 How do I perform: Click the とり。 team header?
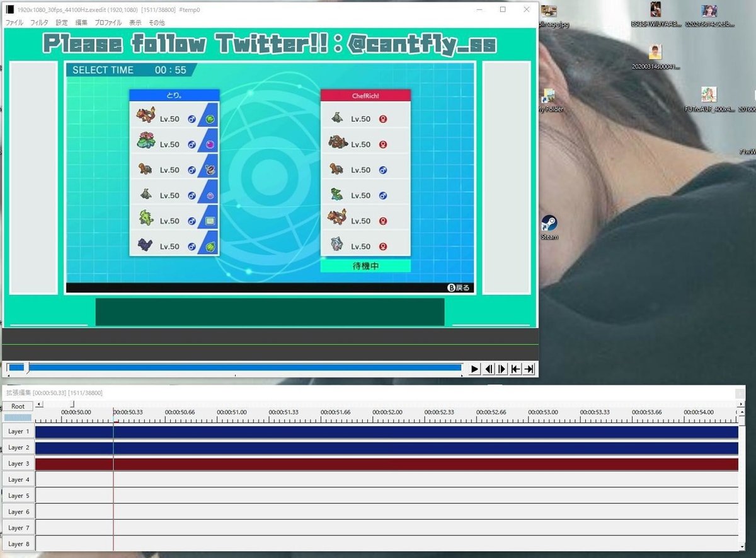coord(174,95)
